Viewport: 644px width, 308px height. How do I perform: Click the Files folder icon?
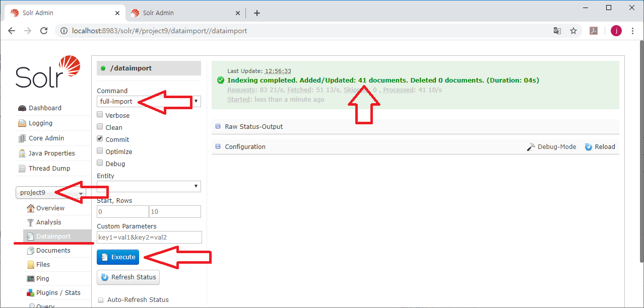pos(31,264)
